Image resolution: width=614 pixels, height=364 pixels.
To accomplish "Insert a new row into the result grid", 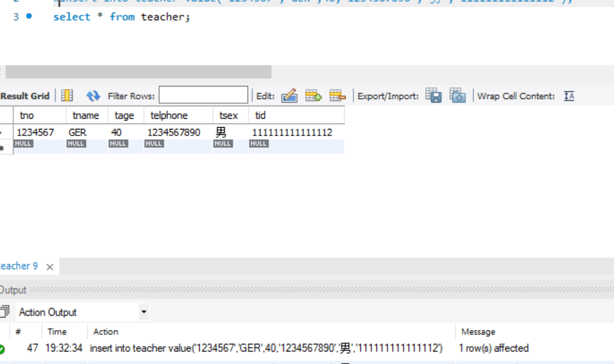I will pos(312,94).
